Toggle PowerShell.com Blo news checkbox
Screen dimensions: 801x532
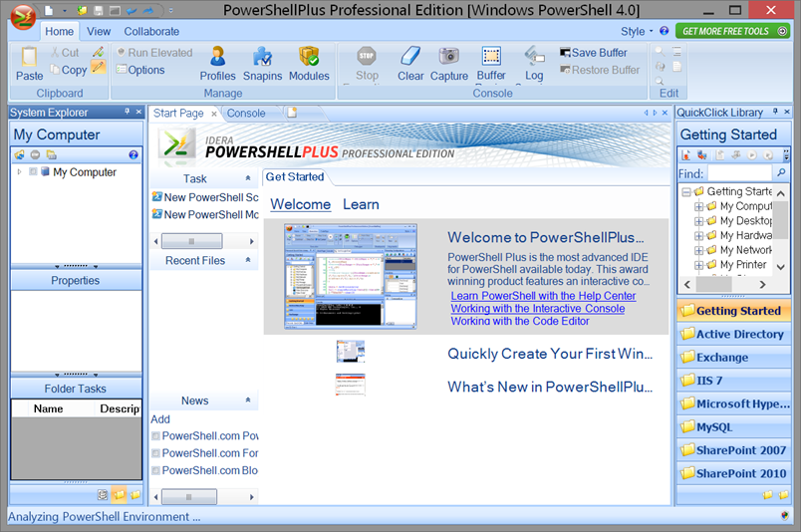[155, 470]
